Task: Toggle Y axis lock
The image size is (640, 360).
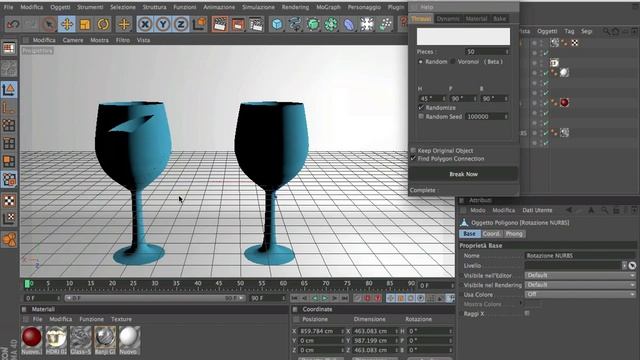Action: click(x=163, y=24)
